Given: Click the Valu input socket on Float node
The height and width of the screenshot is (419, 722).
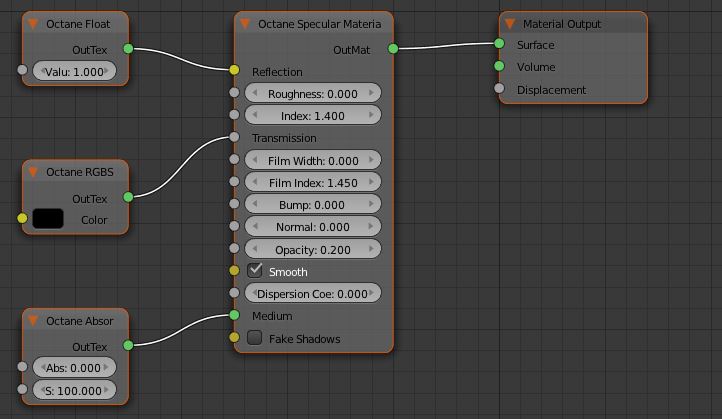Looking at the screenshot, I should 22,70.
